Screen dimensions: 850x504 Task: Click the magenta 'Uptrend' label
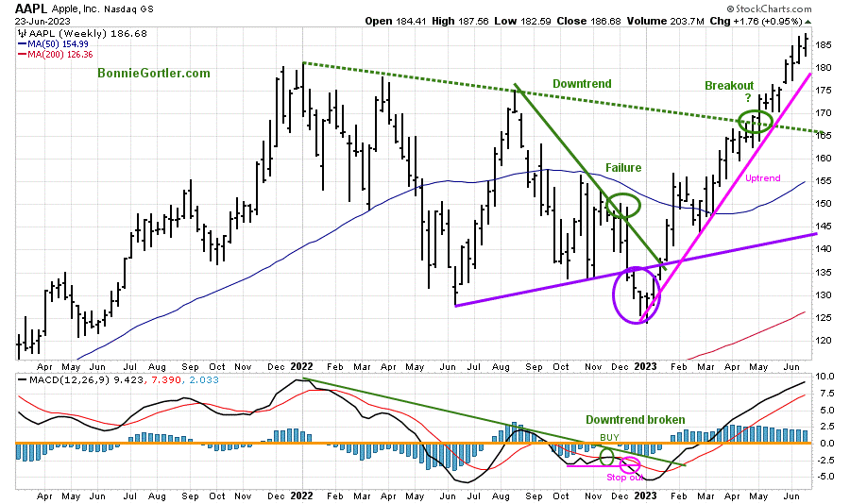[x=763, y=177]
